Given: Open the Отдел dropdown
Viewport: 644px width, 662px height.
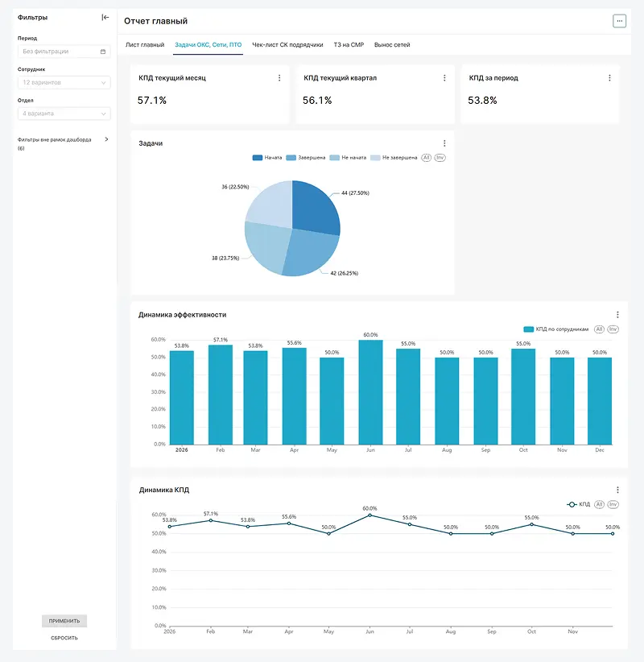Looking at the screenshot, I should tap(64, 114).
